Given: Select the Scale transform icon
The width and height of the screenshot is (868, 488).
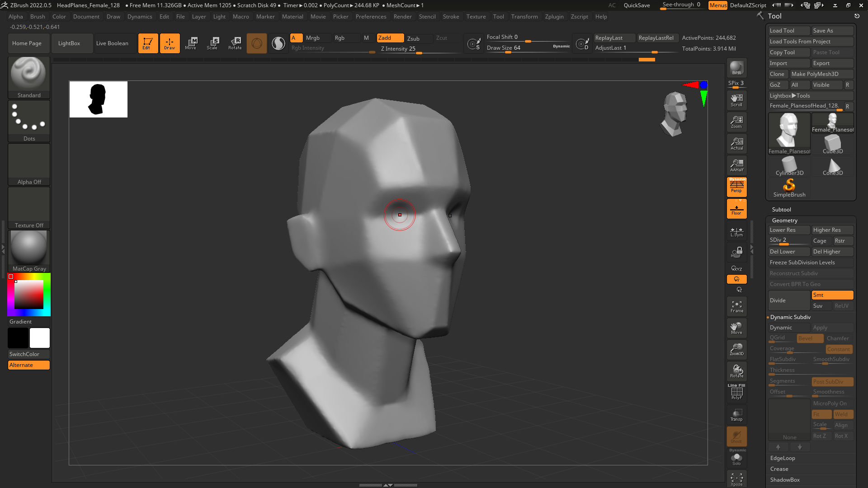Looking at the screenshot, I should pos(212,43).
